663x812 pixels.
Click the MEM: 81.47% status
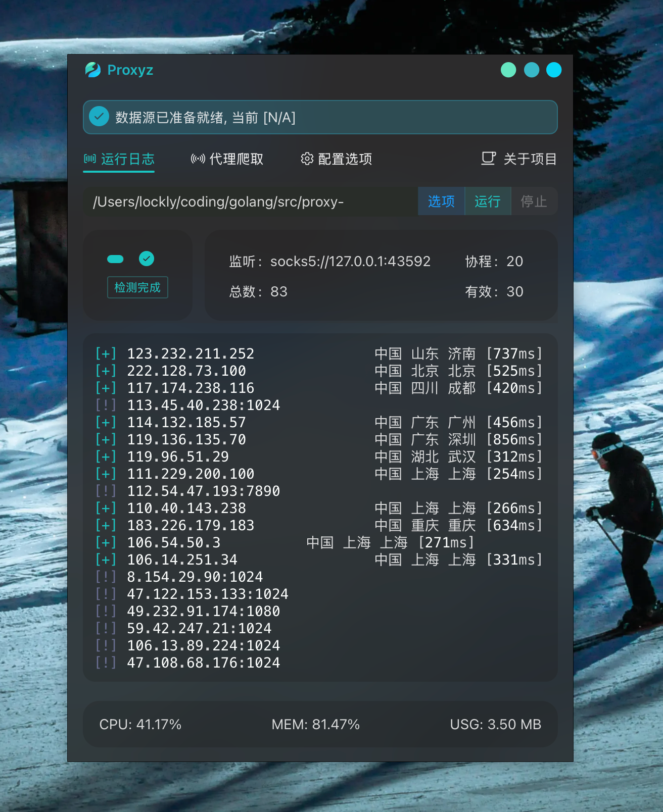(316, 724)
